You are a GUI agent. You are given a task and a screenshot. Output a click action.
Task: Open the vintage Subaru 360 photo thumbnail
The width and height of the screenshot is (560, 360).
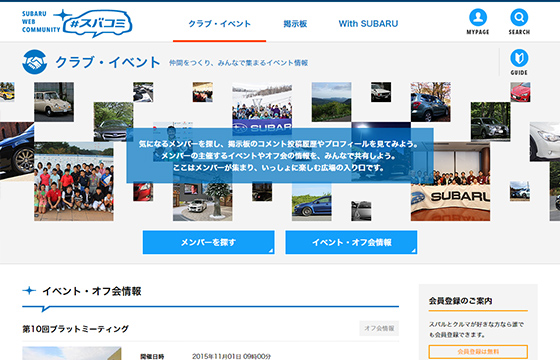tap(54, 102)
